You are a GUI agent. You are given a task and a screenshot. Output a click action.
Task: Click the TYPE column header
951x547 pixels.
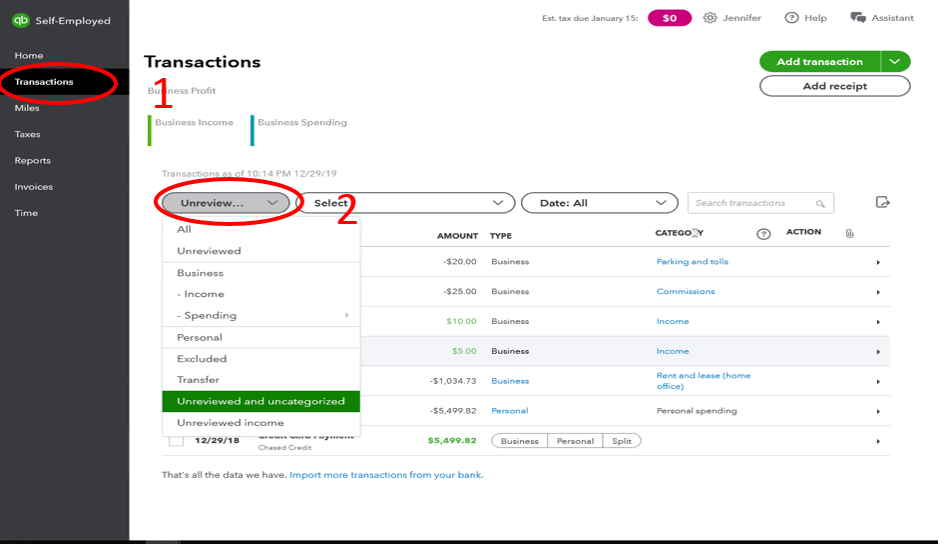click(x=501, y=236)
